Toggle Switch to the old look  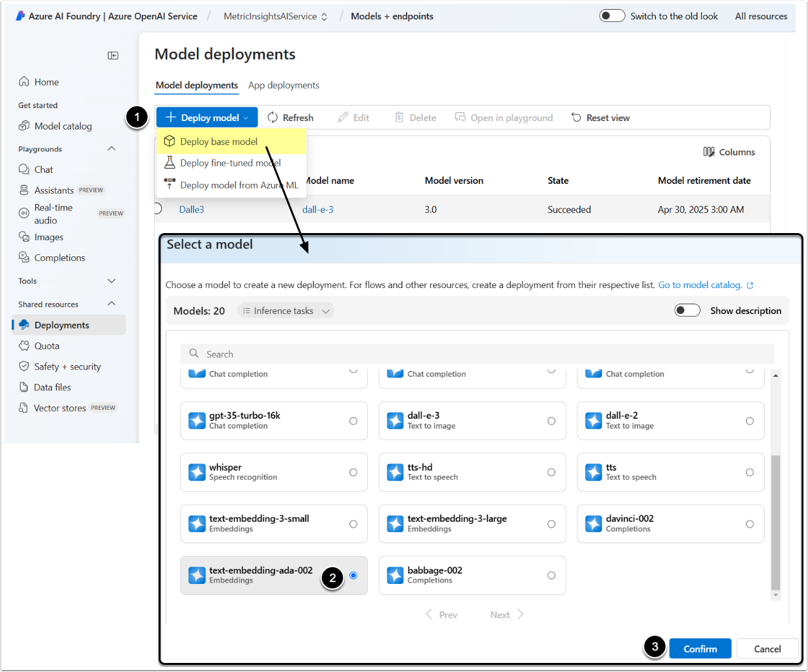pos(612,16)
